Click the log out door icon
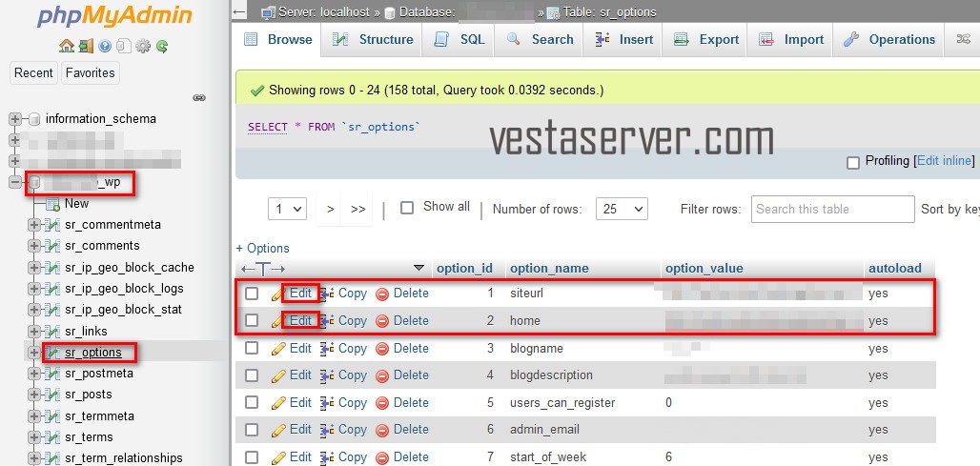 [86, 46]
